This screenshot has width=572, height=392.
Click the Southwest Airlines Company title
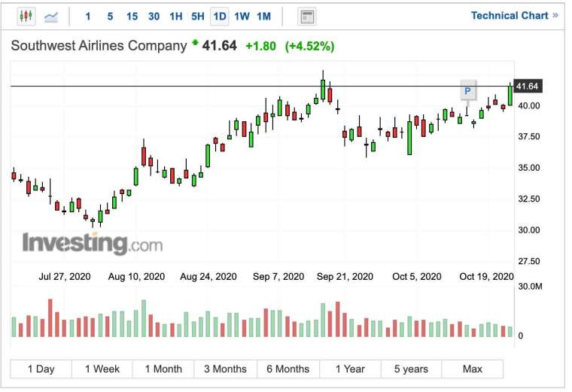[x=99, y=46]
